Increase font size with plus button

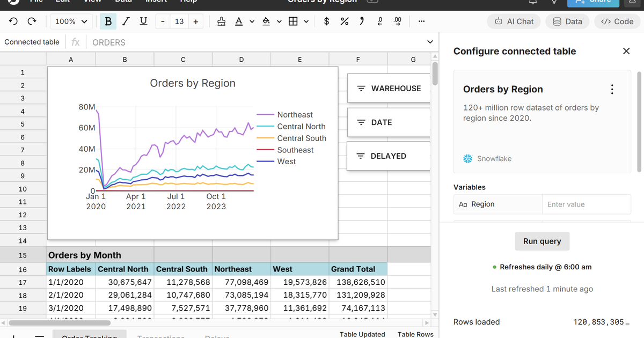pyautogui.click(x=196, y=21)
